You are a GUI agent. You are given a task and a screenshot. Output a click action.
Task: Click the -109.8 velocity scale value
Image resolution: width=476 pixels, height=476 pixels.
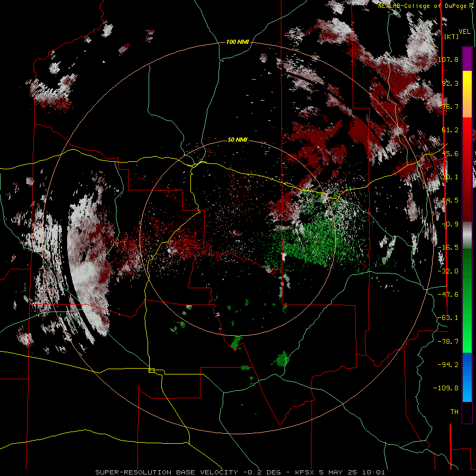(x=446, y=388)
